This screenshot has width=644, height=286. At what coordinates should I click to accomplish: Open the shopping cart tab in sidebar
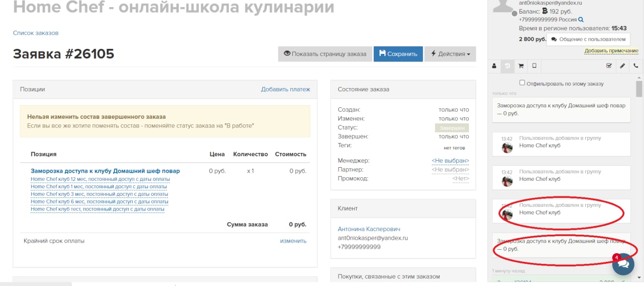click(521, 65)
